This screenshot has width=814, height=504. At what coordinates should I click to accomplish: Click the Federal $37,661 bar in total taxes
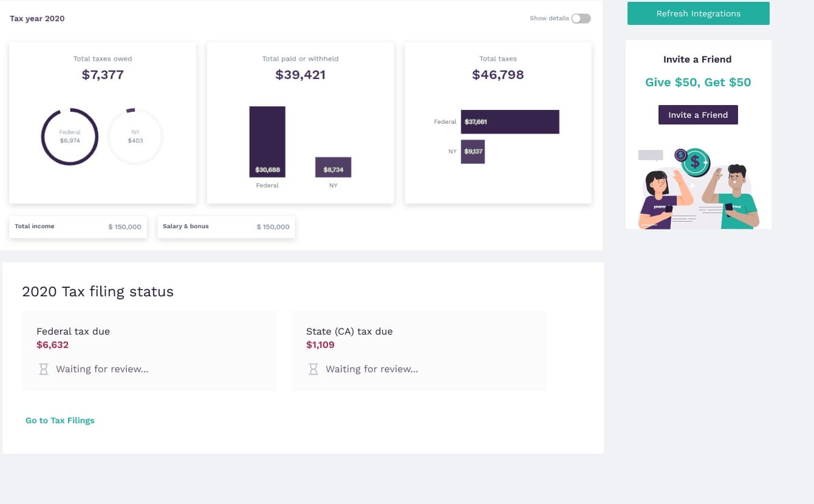point(510,121)
